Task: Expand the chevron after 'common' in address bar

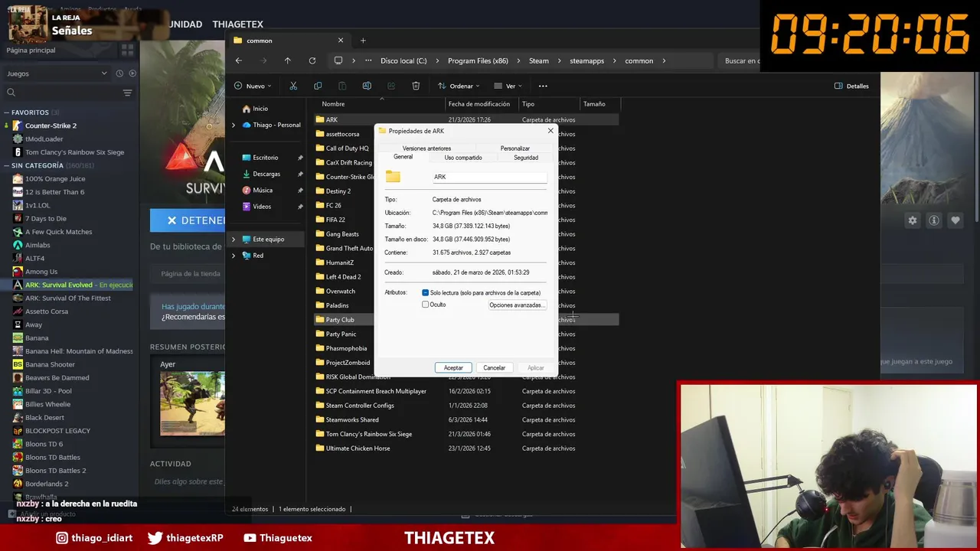Action: [x=664, y=60]
